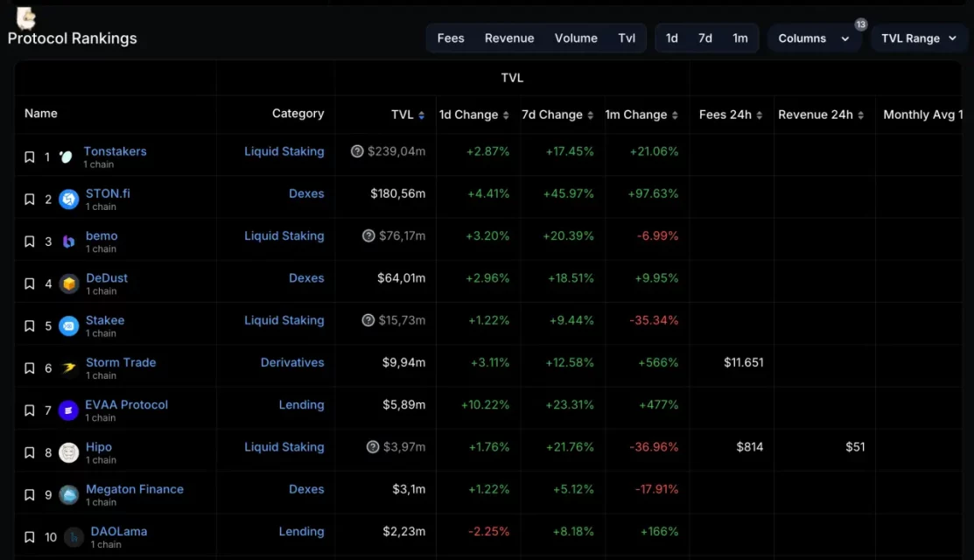Click the bemo logo icon
This screenshot has height=560, width=974.
coord(68,241)
